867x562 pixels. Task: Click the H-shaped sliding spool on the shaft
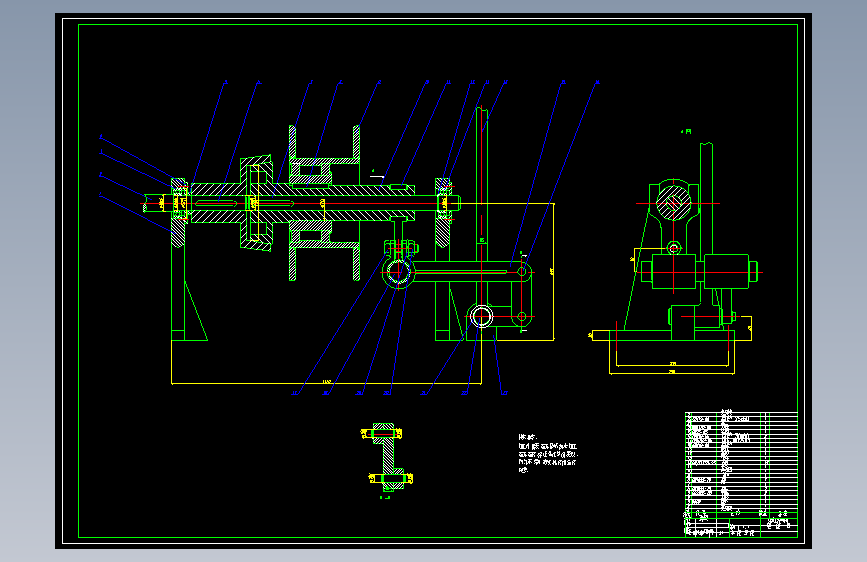325,203
